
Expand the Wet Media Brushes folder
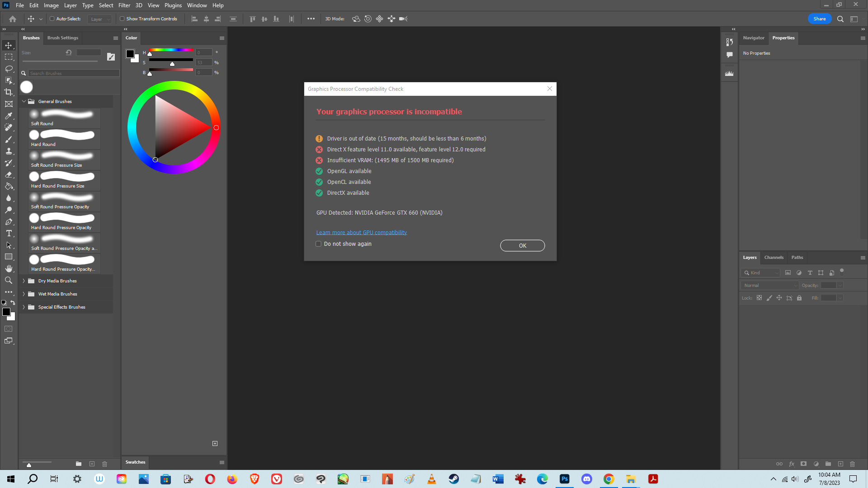pos(24,294)
